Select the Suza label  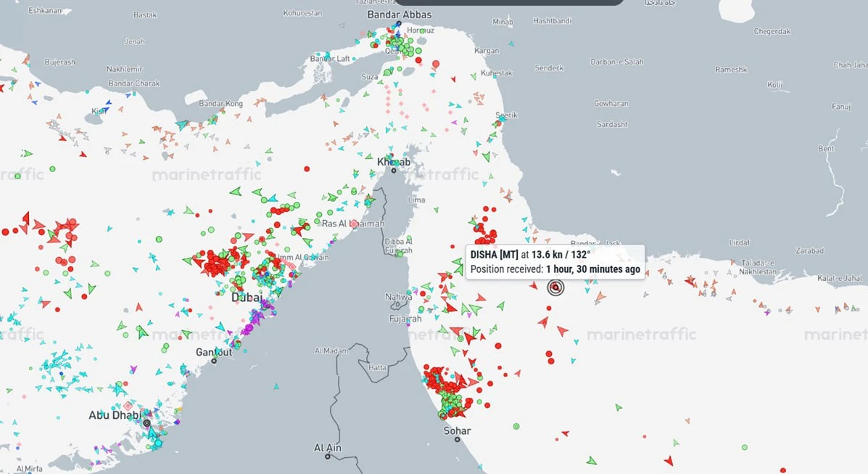click(x=370, y=77)
